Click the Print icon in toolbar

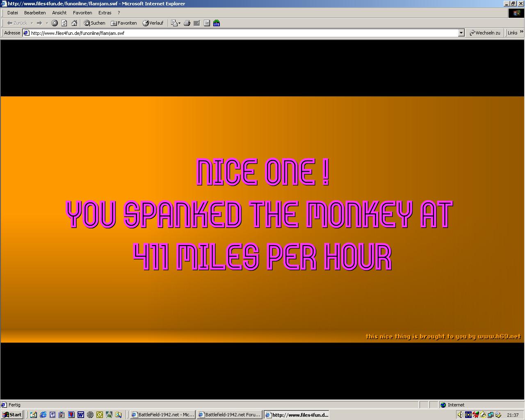tap(187, 23)
